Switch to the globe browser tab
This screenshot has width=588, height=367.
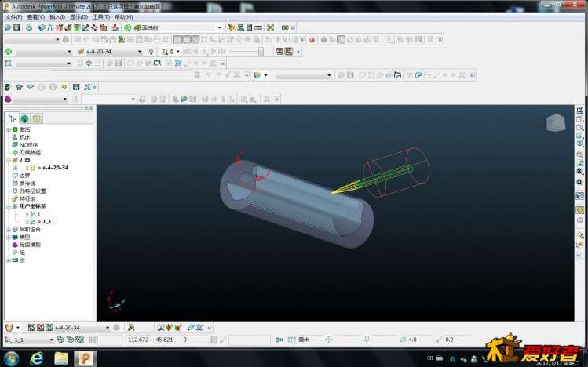[x=24, y=118]
